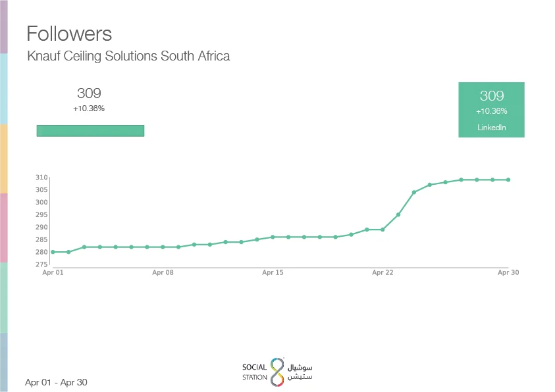The height and width of the screenshot is (392, 555).
Task: Click the Followers heading
Action: click(x=69, y=34)
